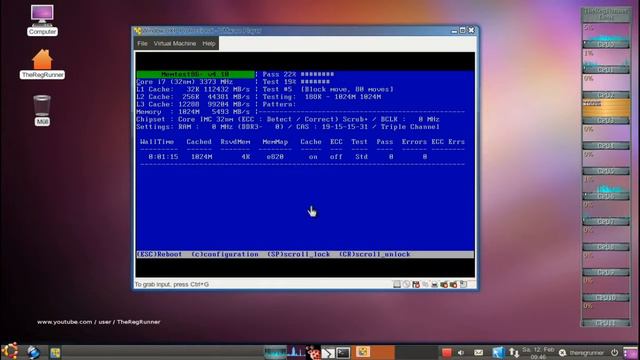The height and width of the screenshot is (360, 640).
Task: Click the printer device icon in VM status bar
Action: point(434,284)
